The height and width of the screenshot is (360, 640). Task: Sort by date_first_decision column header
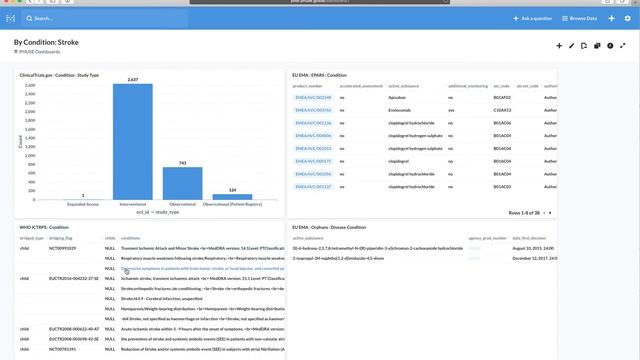tap(529, 238)
